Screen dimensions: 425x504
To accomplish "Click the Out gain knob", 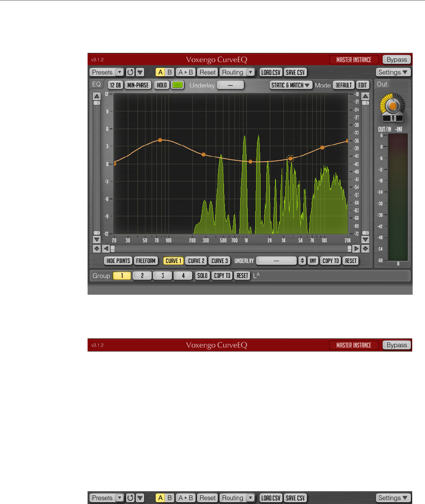I will click(392, 105).
